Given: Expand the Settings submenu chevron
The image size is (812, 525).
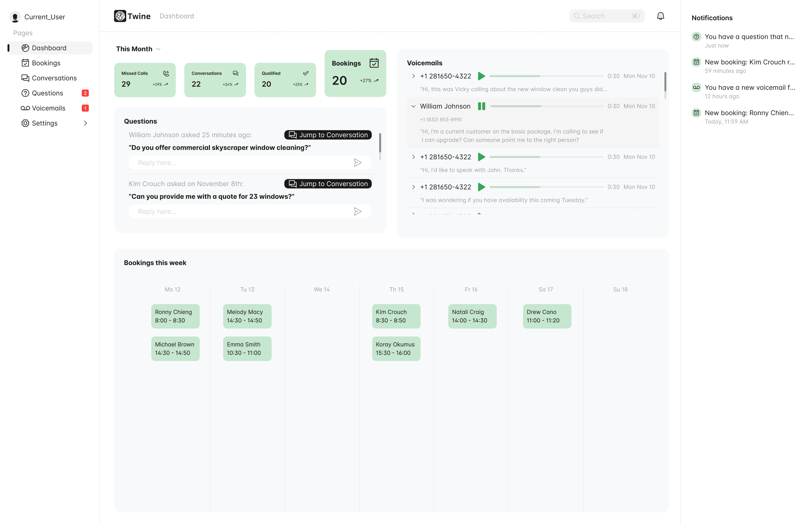Looking at the screenshot, I should point(85,123).
